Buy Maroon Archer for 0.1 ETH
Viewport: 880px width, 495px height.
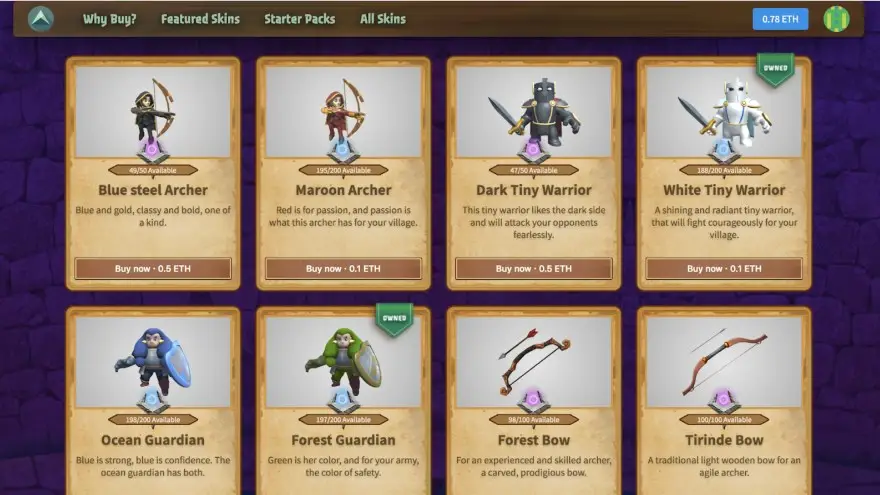click(343, 268)
